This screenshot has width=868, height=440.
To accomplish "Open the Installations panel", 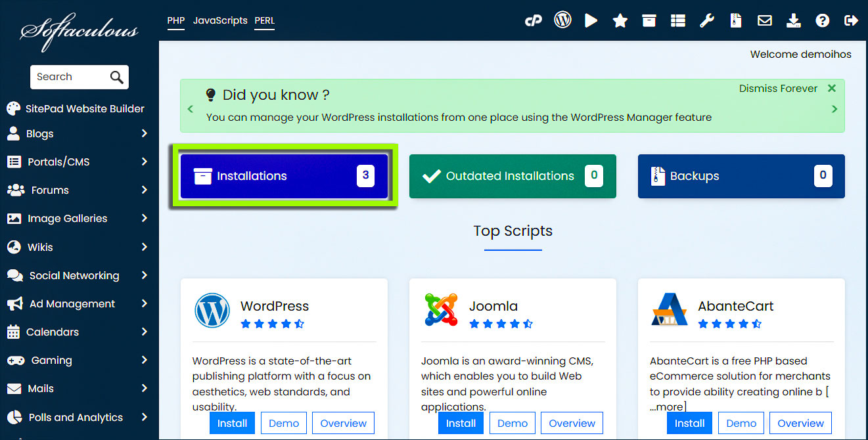I will tap(285, 176).
